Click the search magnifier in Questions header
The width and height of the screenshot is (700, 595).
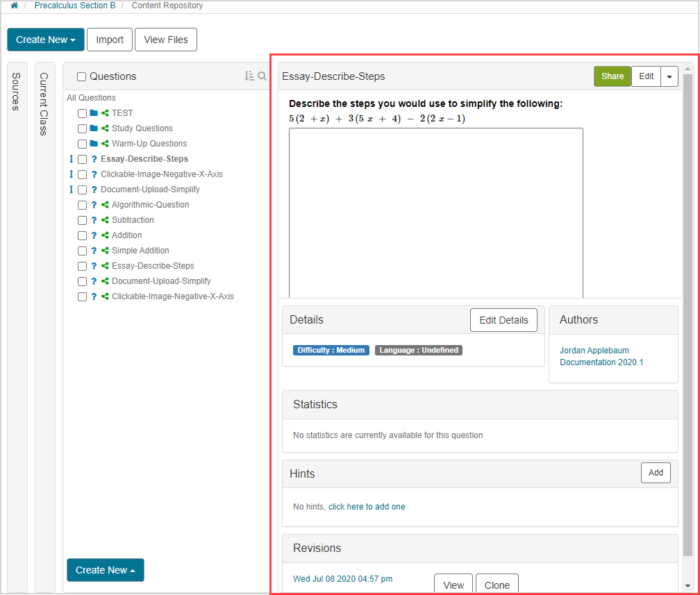tap(262, 76)
